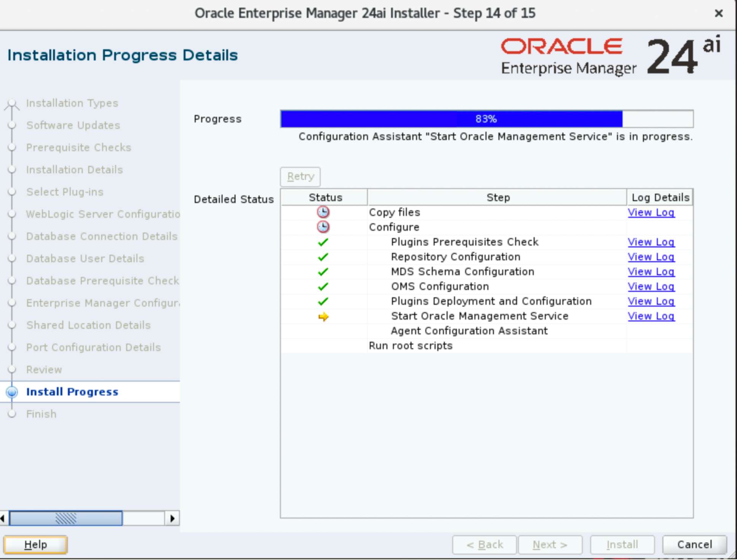Click the right arrow of the sidebar scrollbar
Screen dimensions: 737x560
[x=172, y=518]
